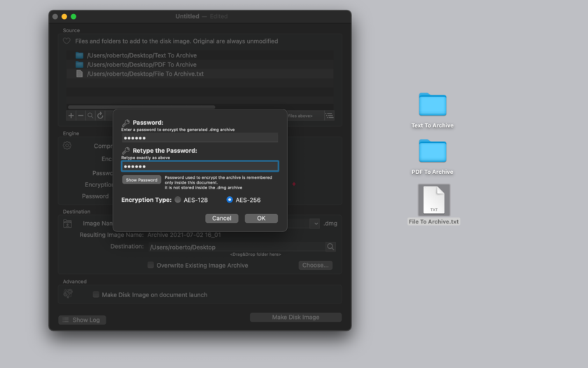The height and width of the screenshot is (368, 588).
Task: Click the heart icon beside Source description
Action: point(66,41)
